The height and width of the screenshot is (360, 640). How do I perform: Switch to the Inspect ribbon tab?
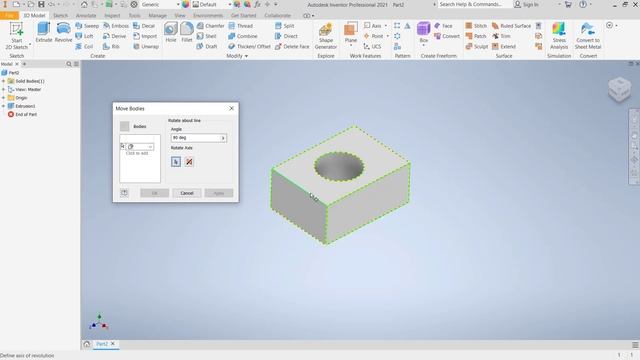(112, 16)
